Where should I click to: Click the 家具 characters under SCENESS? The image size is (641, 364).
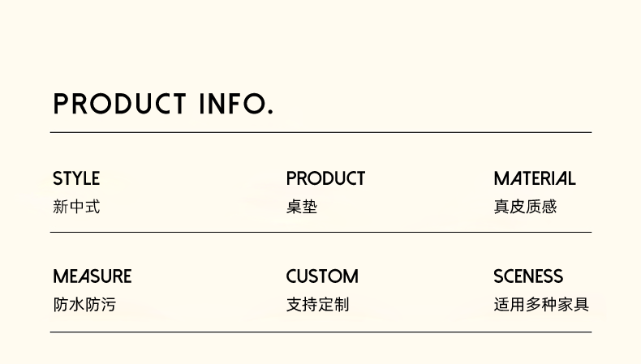click(573, 305)
